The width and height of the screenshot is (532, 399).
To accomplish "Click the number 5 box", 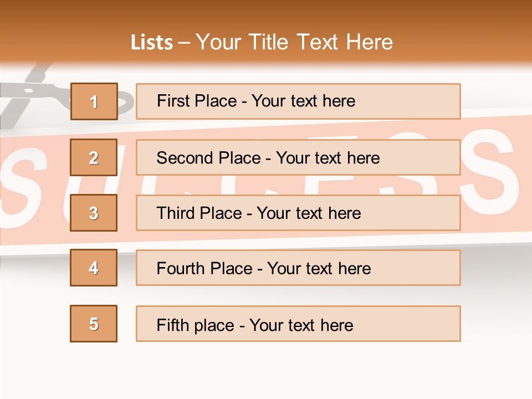I will pos(94,324).
